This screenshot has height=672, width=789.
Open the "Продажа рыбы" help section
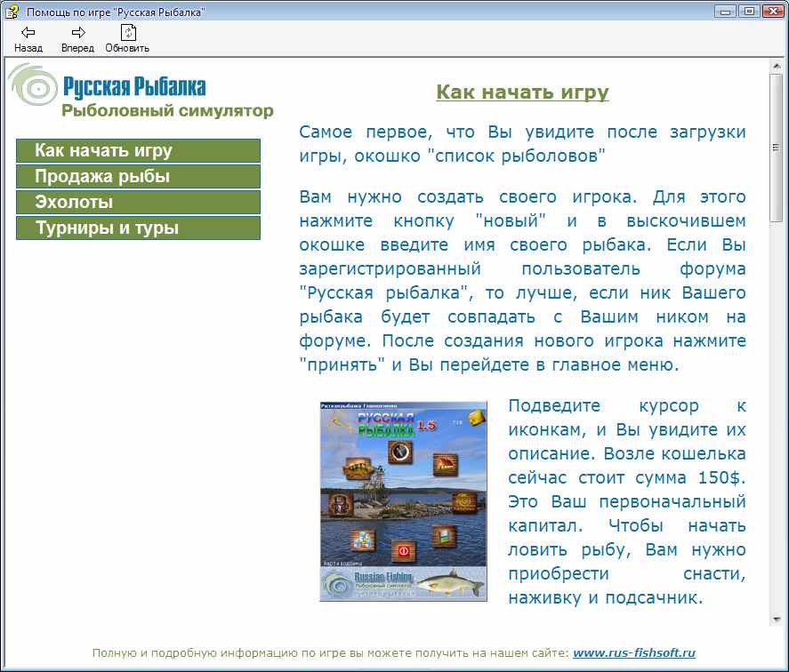pos(138,177)
